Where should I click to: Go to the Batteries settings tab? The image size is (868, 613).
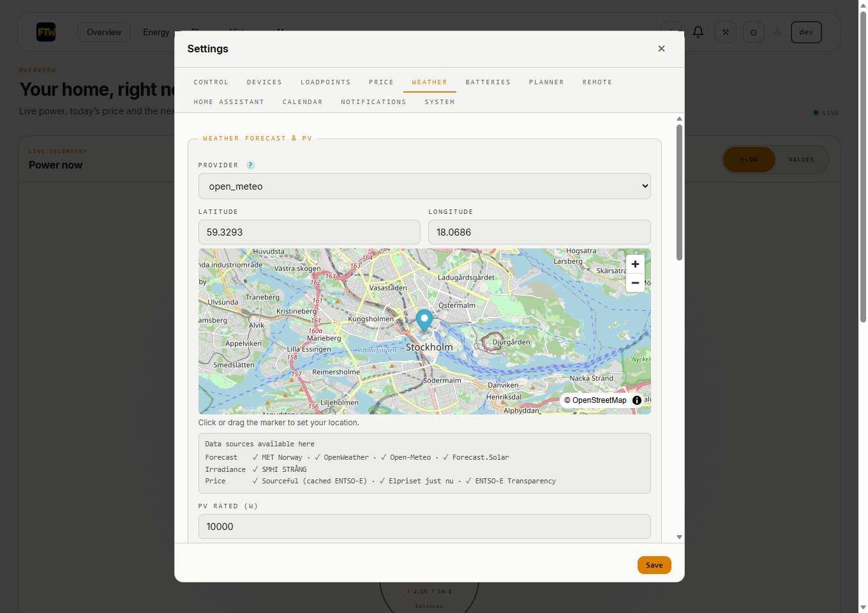(x=488, y=82)
